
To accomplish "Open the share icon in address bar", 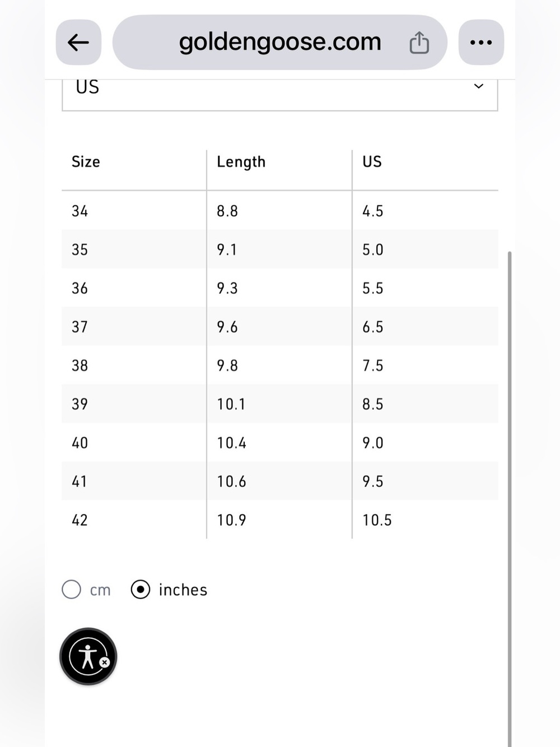I will (419, 43).
